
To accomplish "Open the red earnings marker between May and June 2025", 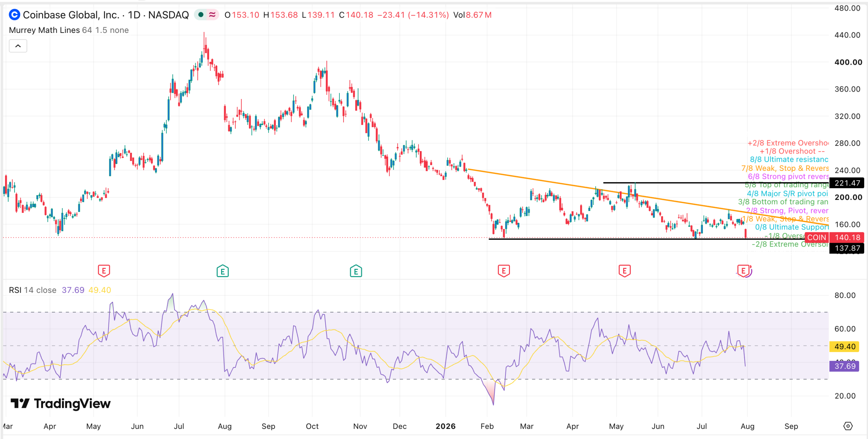I will (x=104, y=271).
